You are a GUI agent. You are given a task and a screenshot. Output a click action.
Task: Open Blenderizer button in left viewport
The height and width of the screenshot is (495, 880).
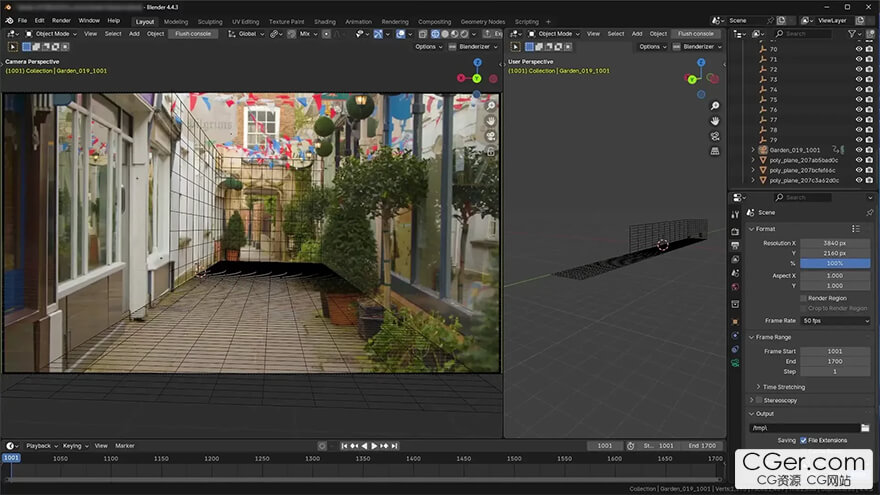click(x=474, y=47)
